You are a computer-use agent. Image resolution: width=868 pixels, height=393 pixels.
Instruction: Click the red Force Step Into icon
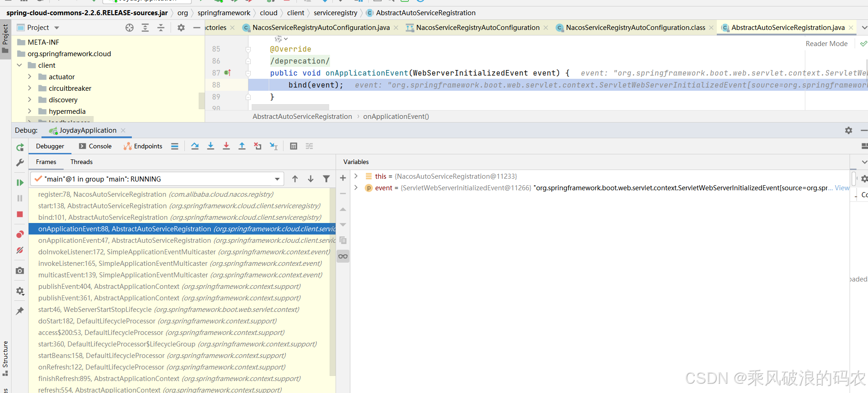[226, 146]
